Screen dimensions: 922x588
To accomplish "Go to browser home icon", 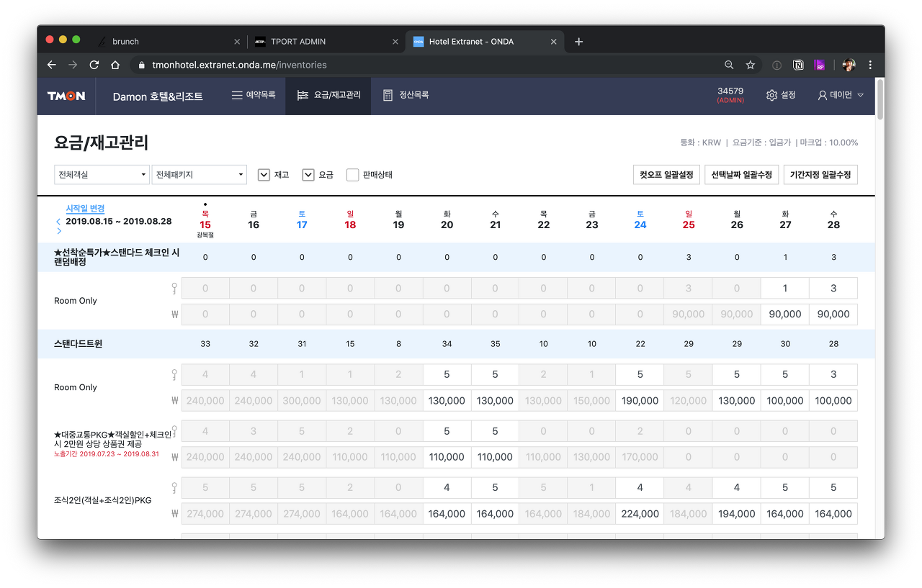I will 115,65.
